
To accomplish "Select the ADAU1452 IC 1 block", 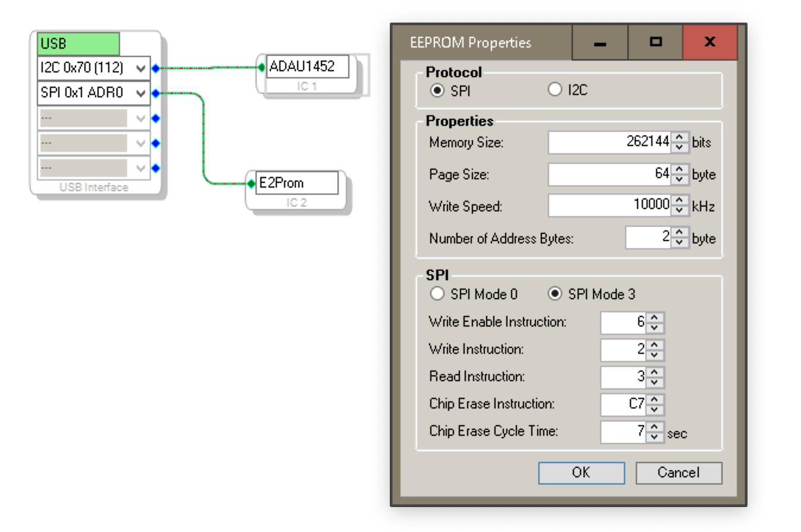I will point(307,75).
